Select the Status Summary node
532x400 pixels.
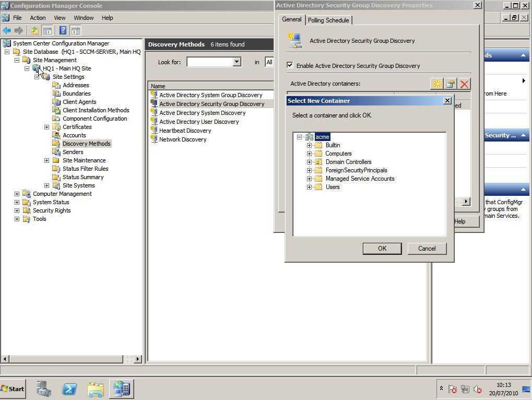click(x=83, y=177)
